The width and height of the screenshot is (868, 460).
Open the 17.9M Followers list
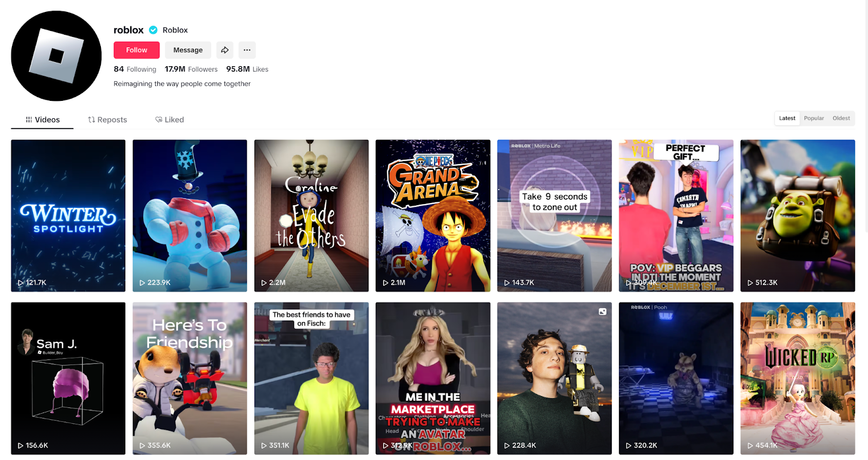(191, 69)
